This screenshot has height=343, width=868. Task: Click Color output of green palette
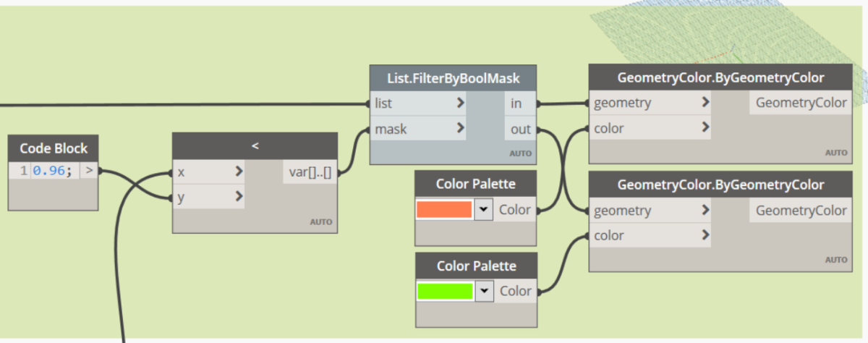516,291
